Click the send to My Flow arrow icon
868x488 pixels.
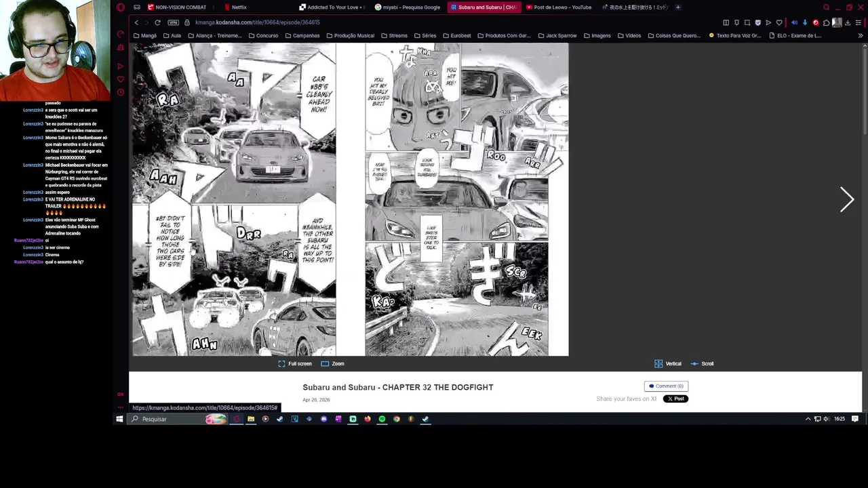[768, 22]
